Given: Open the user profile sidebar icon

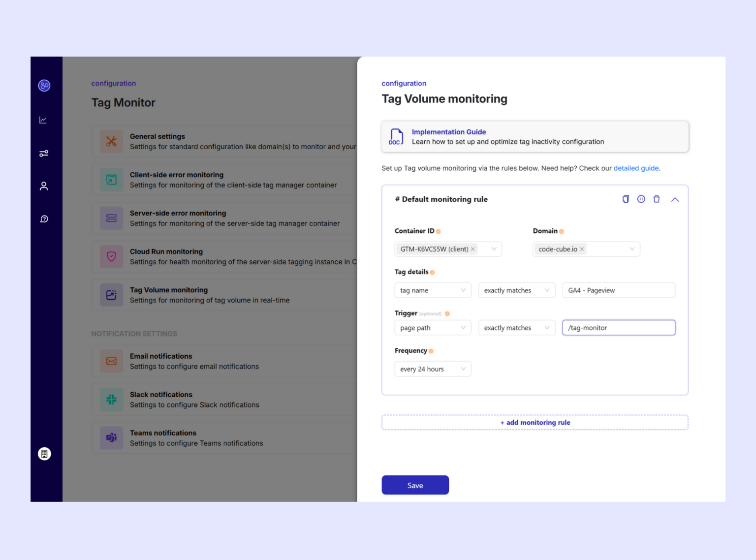Looking at the screenshot, I should (x=44, y=186).
